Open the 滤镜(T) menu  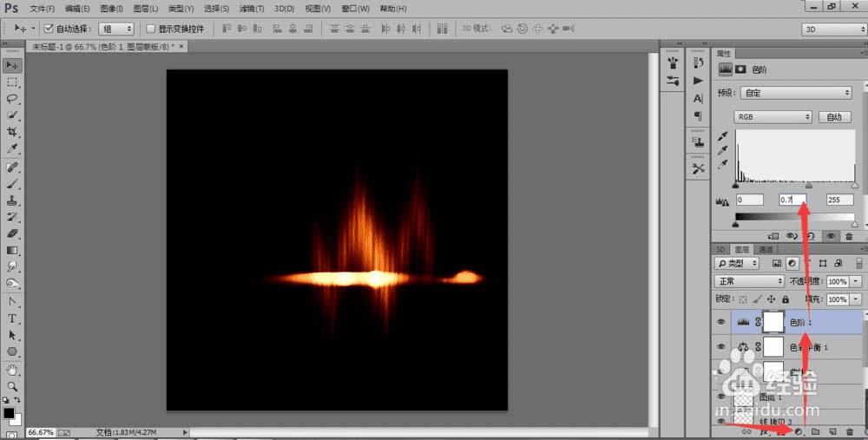pos(252,9)
